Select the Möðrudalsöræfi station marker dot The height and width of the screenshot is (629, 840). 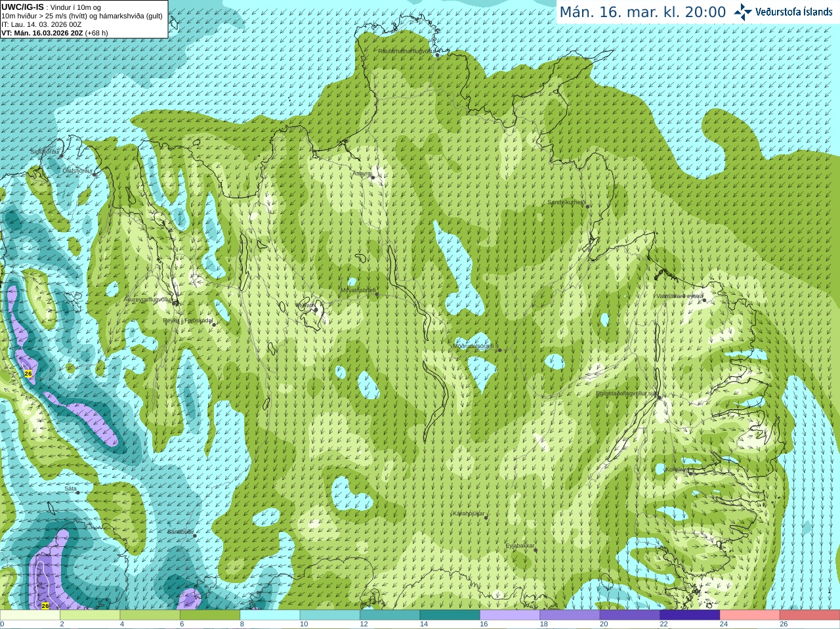click(x=499, y=350)
